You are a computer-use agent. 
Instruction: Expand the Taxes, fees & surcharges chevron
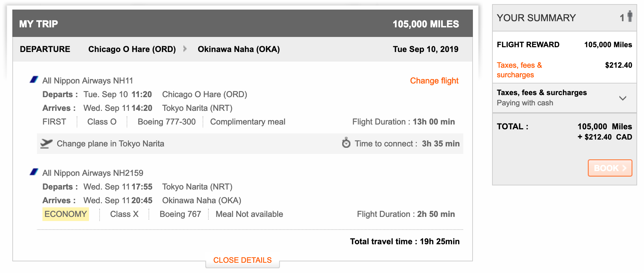tap(622, 98)
